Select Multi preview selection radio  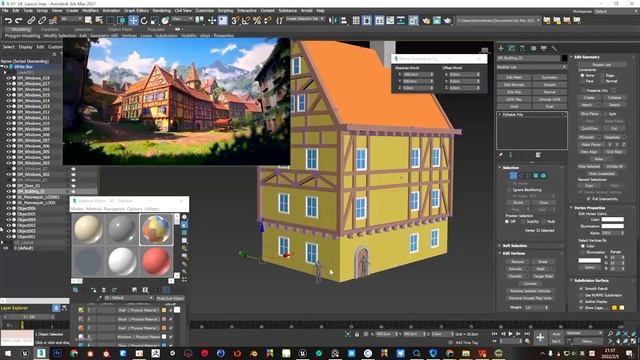[x=544, y=222]
